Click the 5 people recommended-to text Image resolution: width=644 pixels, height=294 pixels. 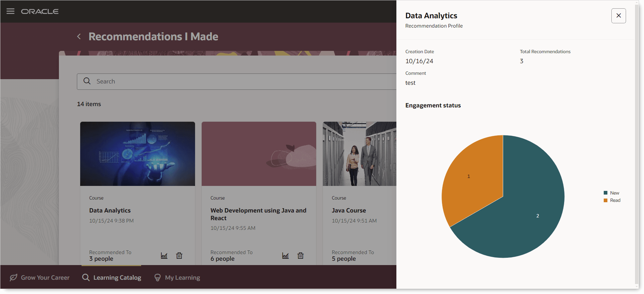(344, 259)
